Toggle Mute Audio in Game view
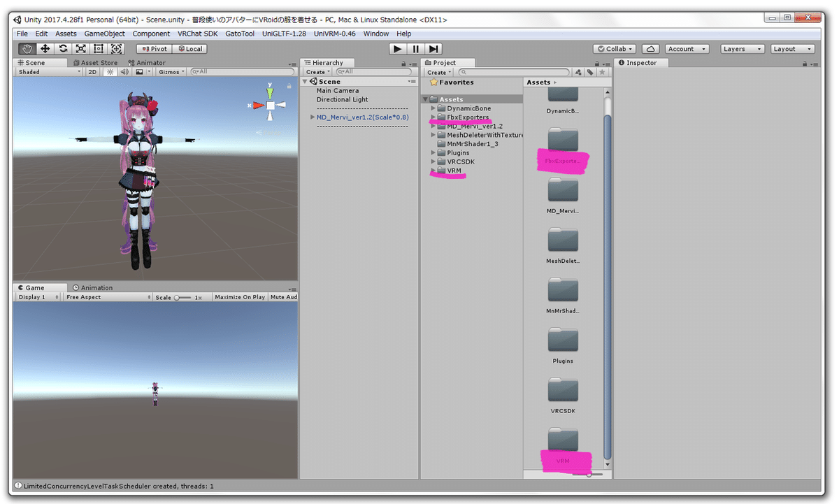This screenshot has height=504, width=839. click(283, 297)
